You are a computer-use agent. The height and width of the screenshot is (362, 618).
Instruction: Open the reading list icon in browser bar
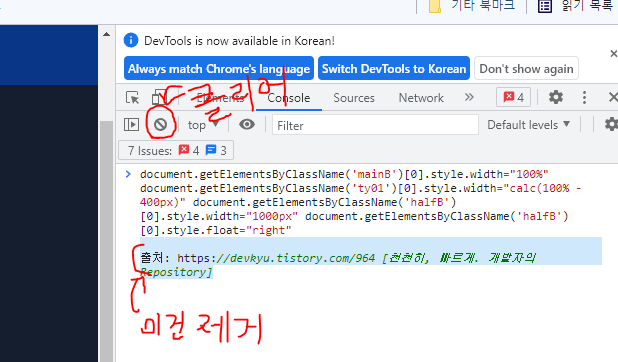tap(545, 6)
